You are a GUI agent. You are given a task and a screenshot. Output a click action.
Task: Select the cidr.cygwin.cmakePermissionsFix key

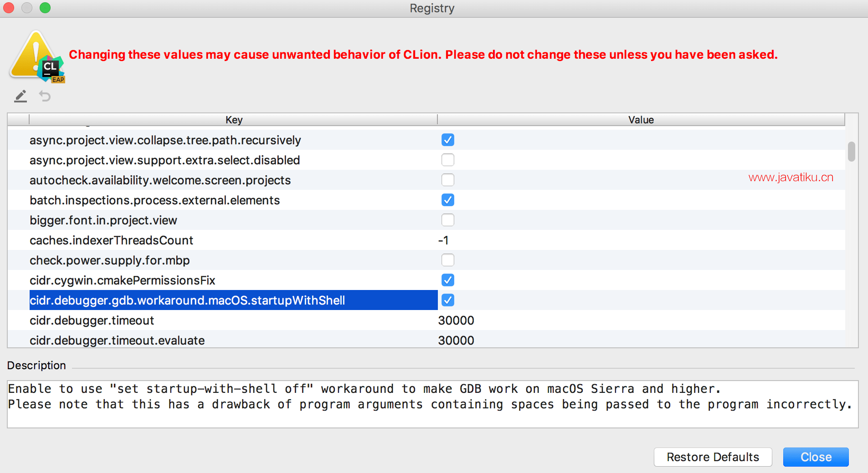[x=122, y=280]
